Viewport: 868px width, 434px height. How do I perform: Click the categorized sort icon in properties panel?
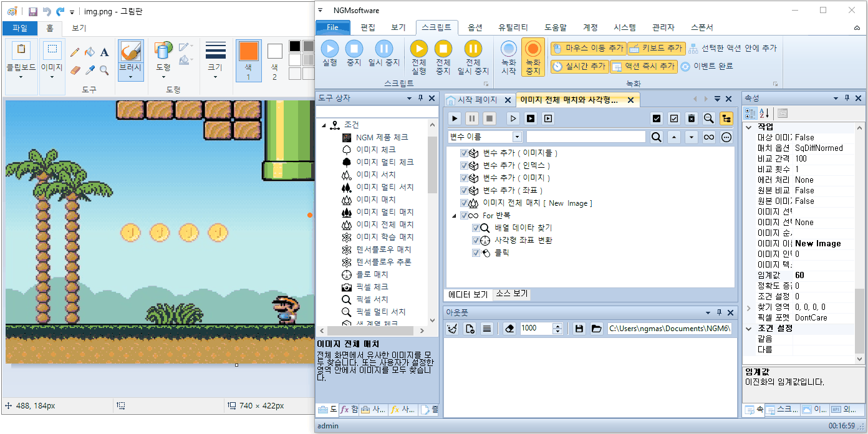pos(751,113)
